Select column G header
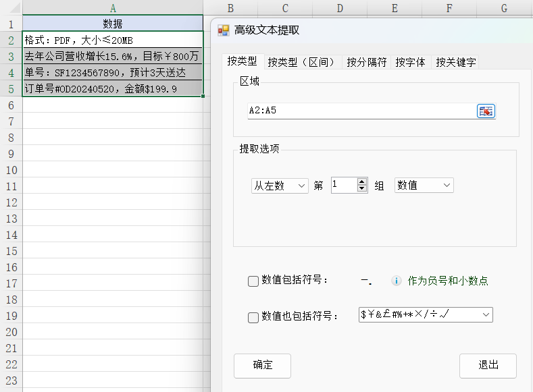533x392 pixels. [504, 8]
